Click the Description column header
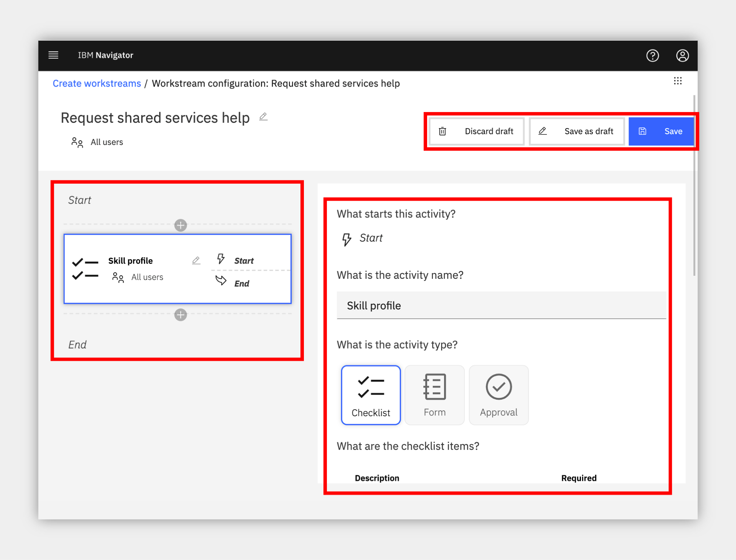736x560 pixels. click(377, 478)
